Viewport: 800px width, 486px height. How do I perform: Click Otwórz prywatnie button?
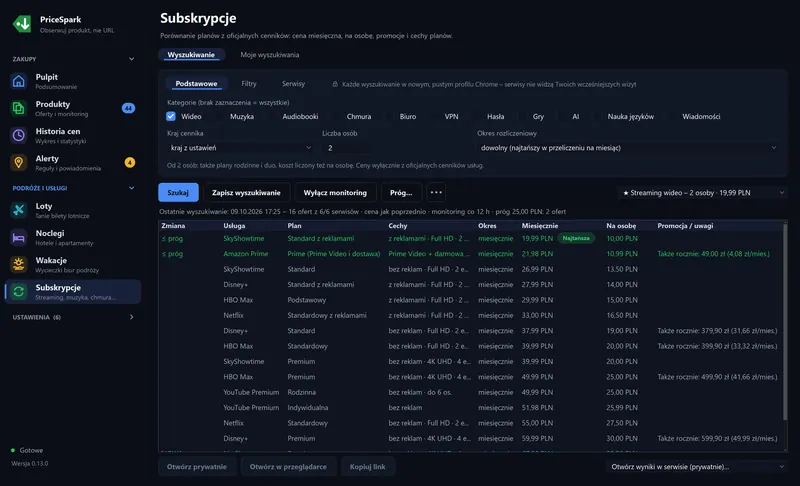pyautogui.click(x=197, y=467)
